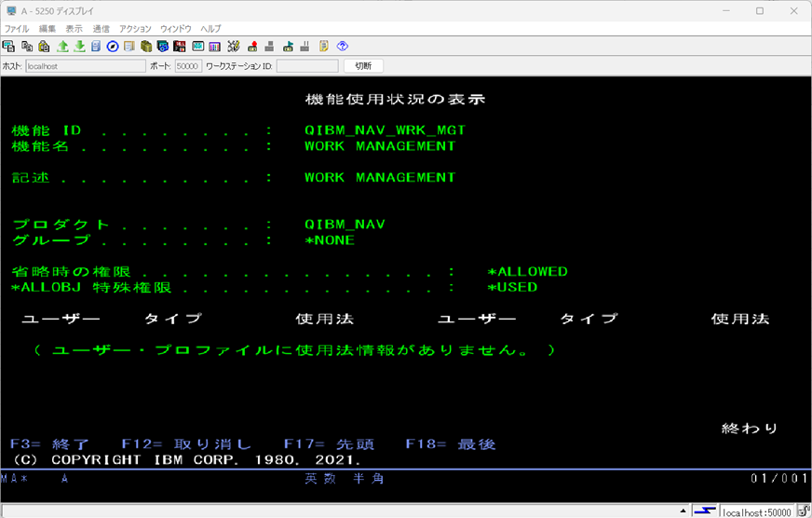The height and width of the screenshot is (518, 812).
Task: Click the ホスト localhost input field
Action: coord(85,66)
